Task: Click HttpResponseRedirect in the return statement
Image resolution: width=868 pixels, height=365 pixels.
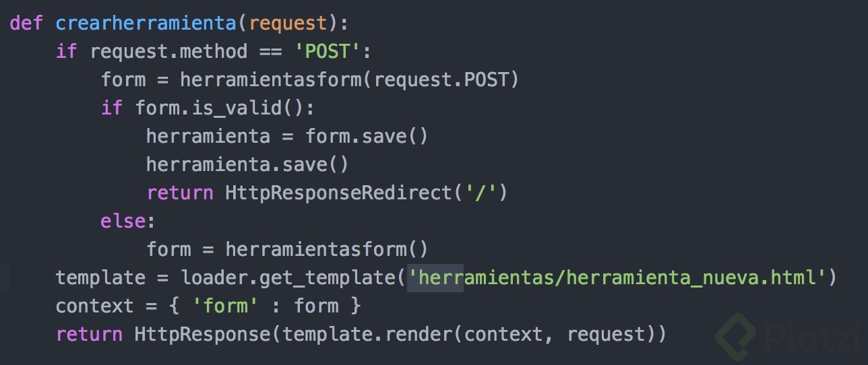Action: 338,193
